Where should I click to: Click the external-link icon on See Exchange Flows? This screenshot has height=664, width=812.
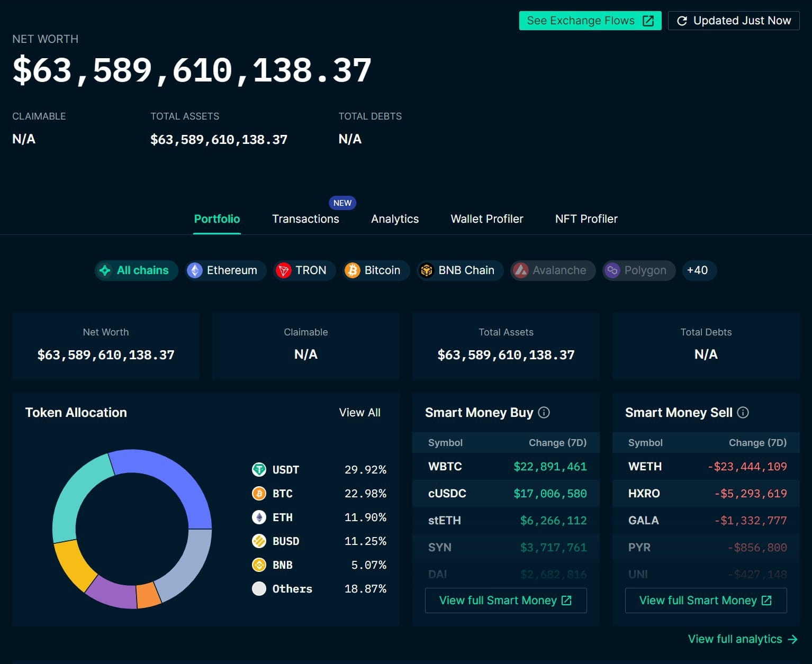[648, 21]
